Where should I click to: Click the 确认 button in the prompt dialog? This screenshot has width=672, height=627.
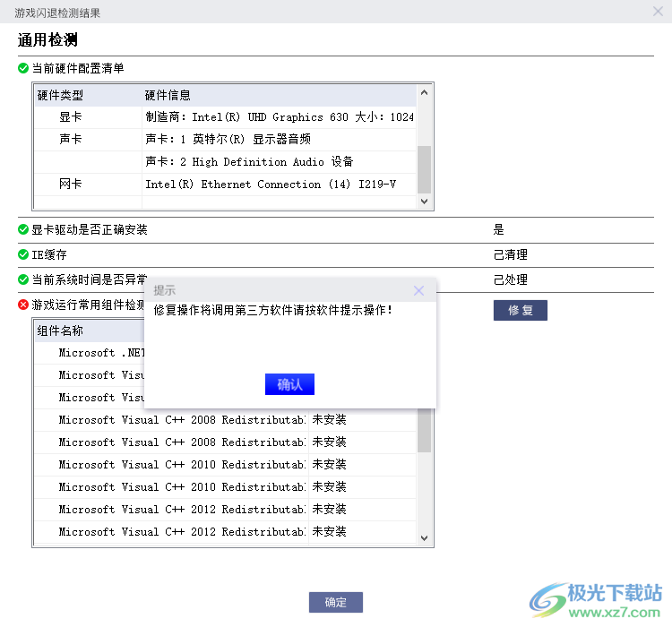click(289, 384)
